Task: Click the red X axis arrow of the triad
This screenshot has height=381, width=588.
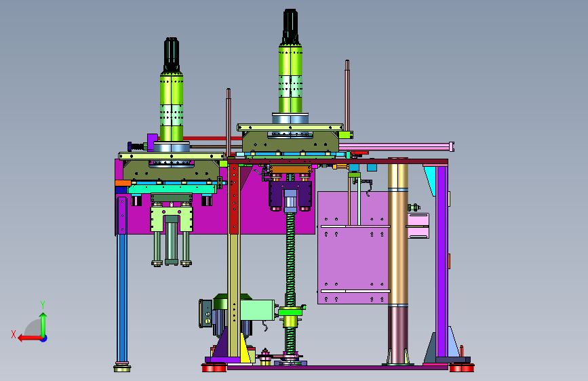Action: [x=29, y=338]
